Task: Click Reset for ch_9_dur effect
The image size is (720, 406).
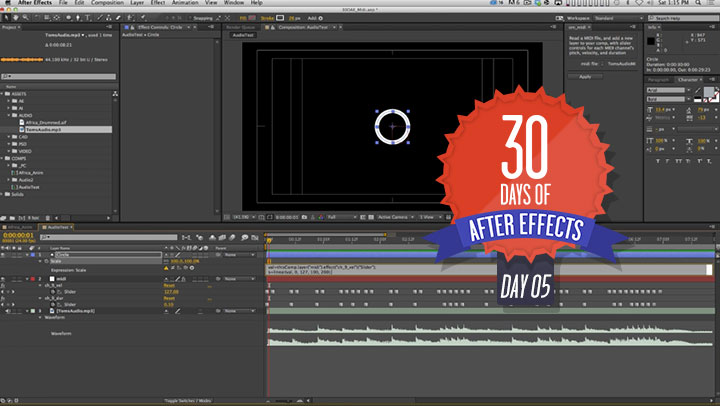Action: 169,298
